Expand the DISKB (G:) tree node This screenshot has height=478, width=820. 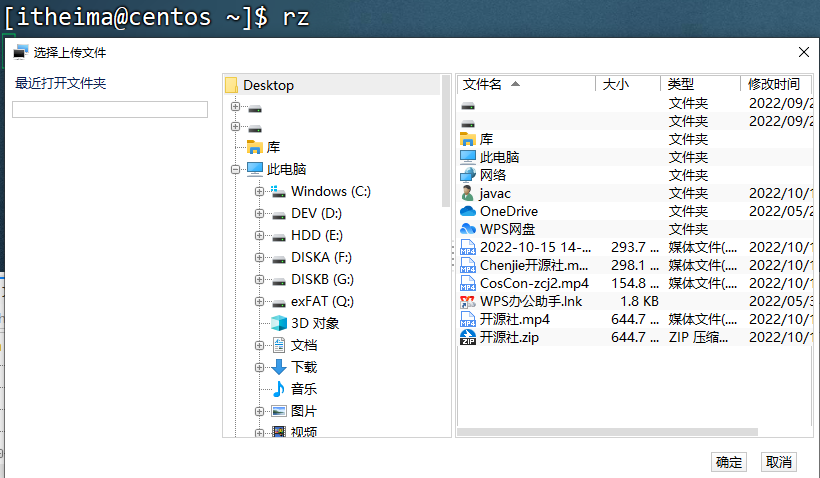[259, 279]
